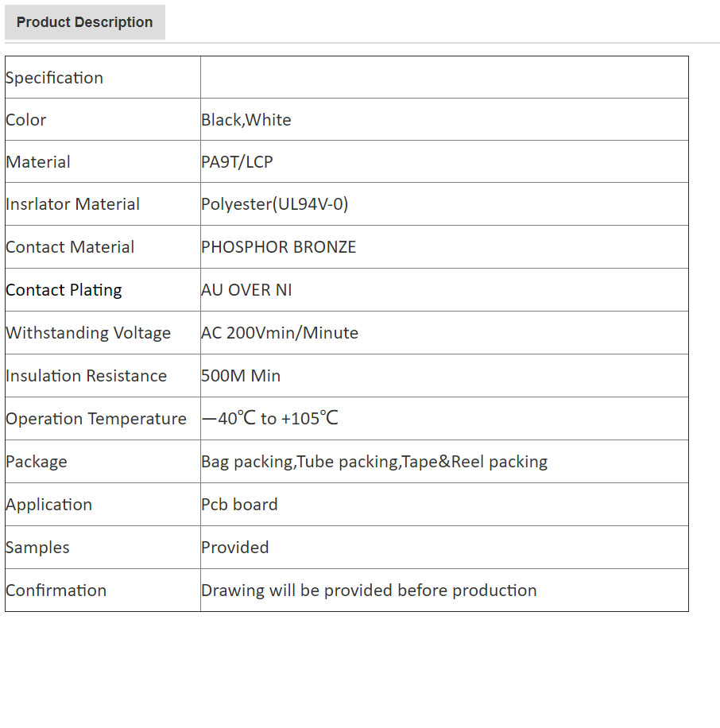Screen dimensions: 720x728
Task: Select the AC 200Vmin/Minute value
Action: point(280,333)
